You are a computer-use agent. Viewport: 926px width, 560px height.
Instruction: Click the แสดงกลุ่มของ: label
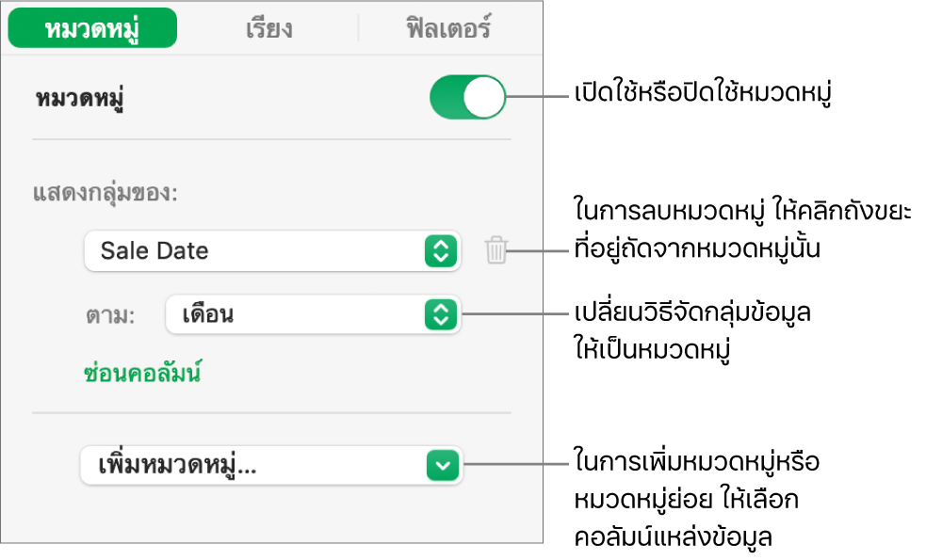click(x=106, y=193)
